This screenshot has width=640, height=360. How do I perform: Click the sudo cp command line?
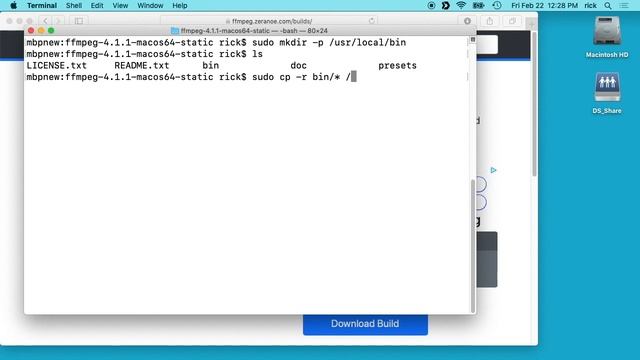click(191, 77)
